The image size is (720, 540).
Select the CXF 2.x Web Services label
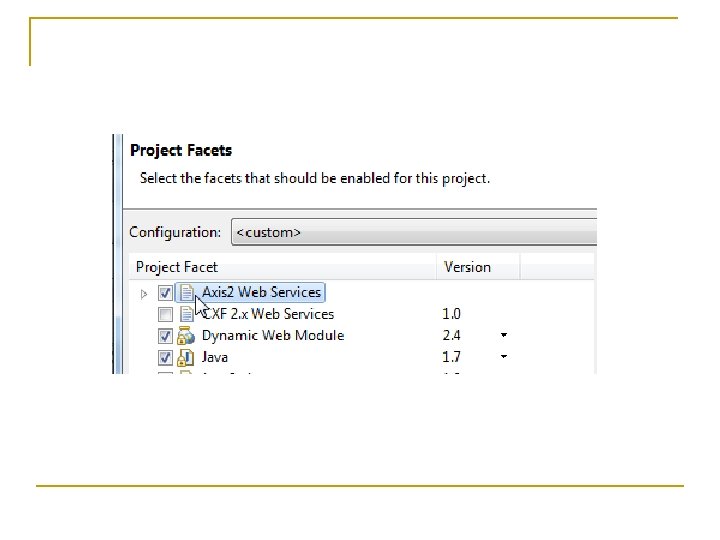[268, 314]
